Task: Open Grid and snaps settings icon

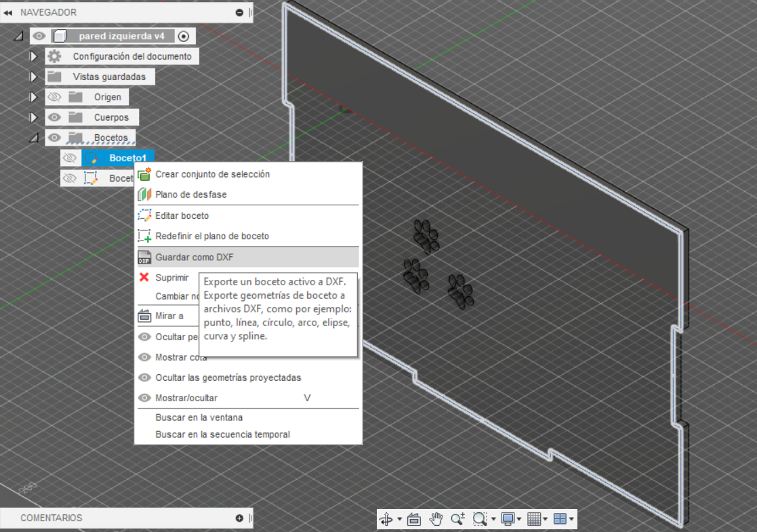Action: 534,519
